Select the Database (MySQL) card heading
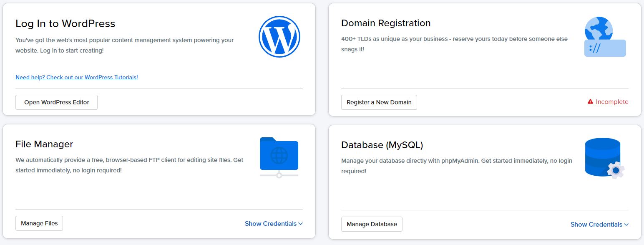Image resolution: width=644 pixels, height=245 pixels. (383, 145)
